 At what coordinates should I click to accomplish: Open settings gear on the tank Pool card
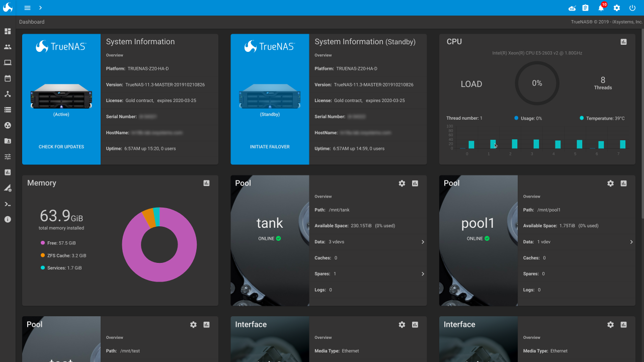(x=401, y=184)
